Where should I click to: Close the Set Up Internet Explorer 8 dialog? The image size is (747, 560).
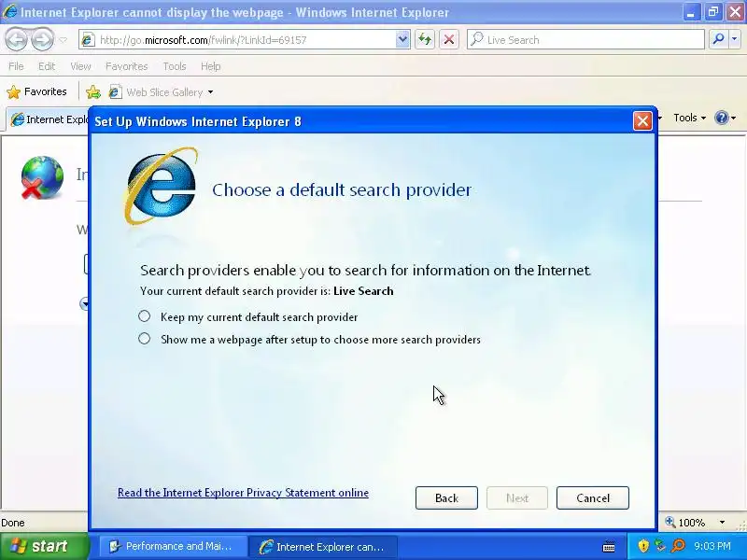(642, 121)
